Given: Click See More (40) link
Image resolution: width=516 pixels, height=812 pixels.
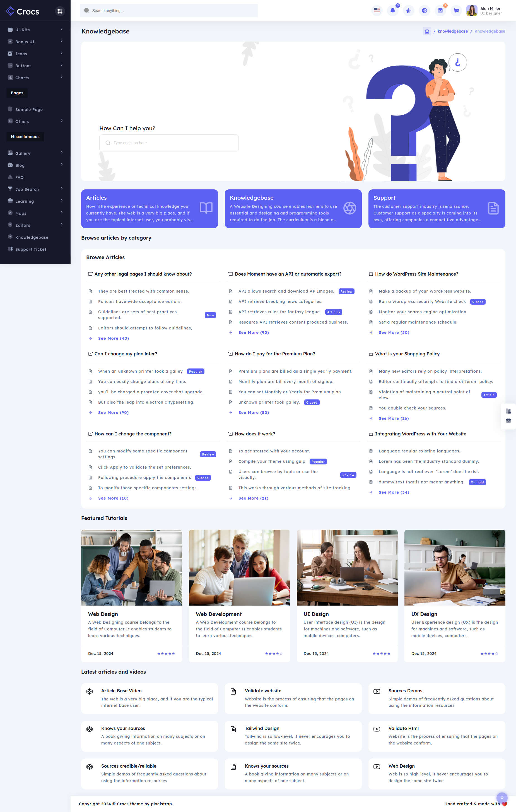Looking at the screenshot, I should [x=113, y=338].
